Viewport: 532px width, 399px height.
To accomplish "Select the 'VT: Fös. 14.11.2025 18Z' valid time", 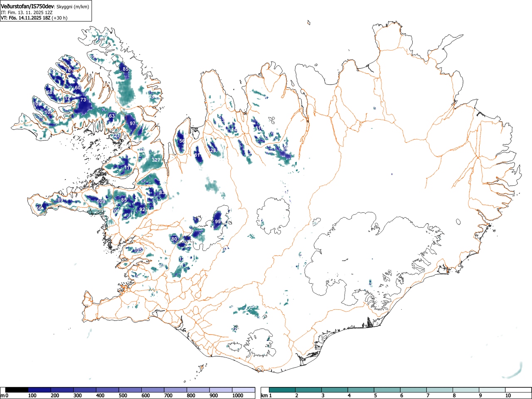I will (x=26, y=18).
